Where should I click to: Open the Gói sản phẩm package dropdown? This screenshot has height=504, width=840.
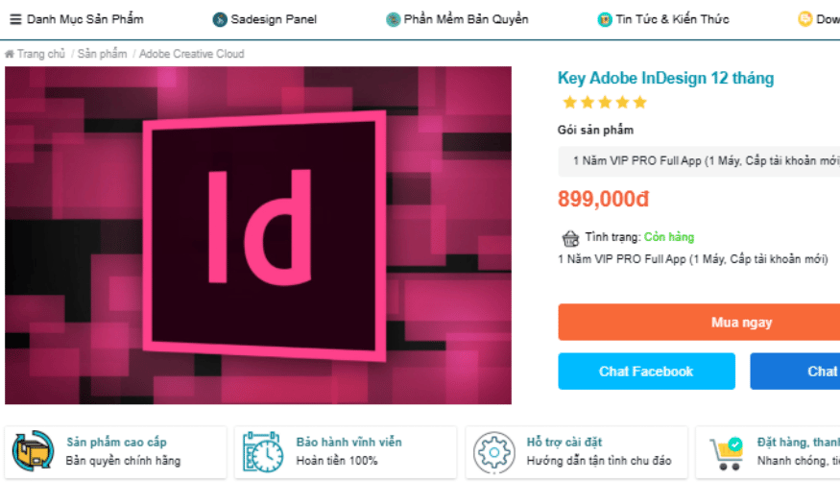coord(699,160)
